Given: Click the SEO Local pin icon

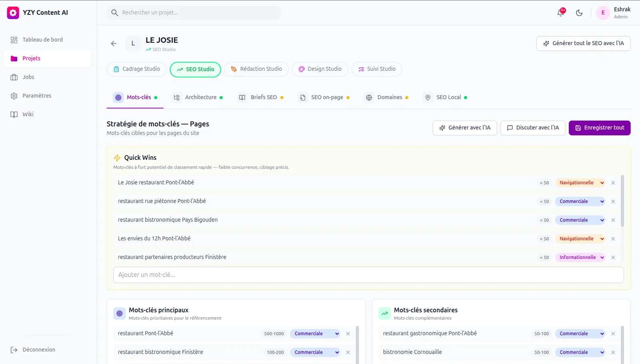Looking at the screenshot, I should pyautogui.click(x=428, y=97).
